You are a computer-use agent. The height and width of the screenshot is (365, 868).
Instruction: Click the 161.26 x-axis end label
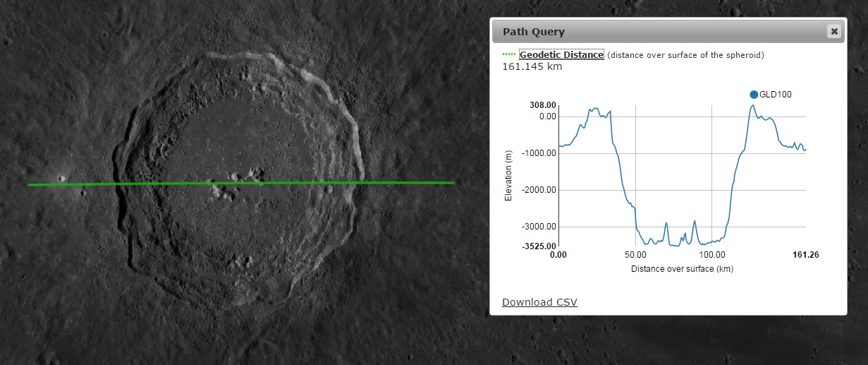click(x=806, y=255)
